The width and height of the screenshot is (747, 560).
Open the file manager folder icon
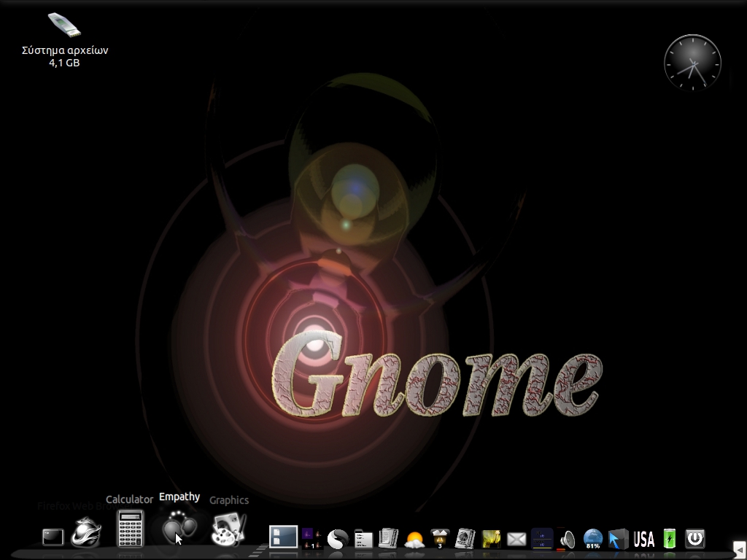363,539
